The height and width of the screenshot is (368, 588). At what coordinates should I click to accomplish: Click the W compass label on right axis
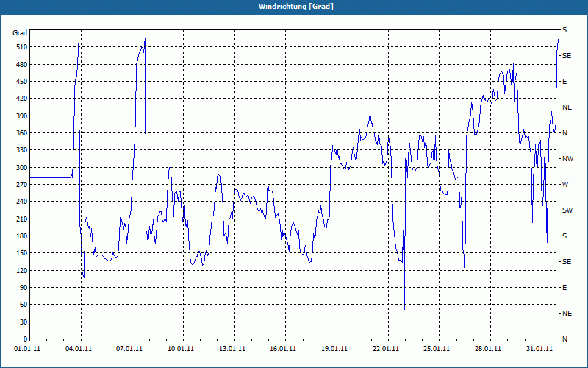pos(565,185)
